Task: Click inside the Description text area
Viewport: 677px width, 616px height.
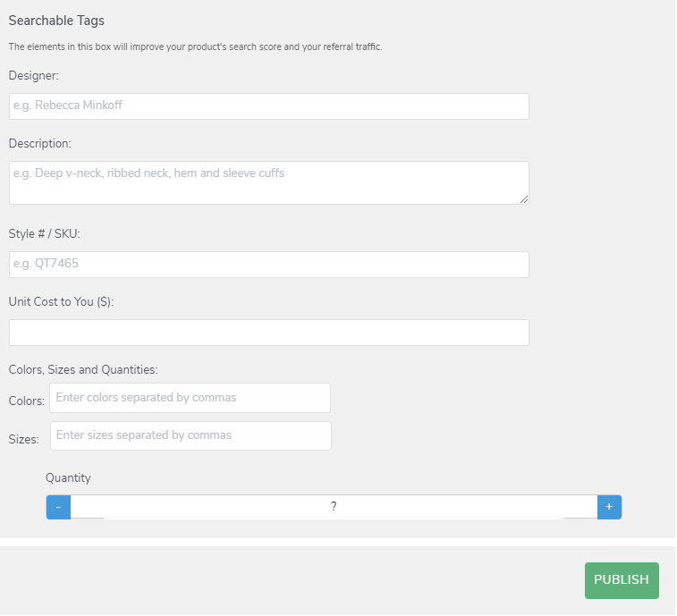Action: pyautogui.click(x=268, y=182)
